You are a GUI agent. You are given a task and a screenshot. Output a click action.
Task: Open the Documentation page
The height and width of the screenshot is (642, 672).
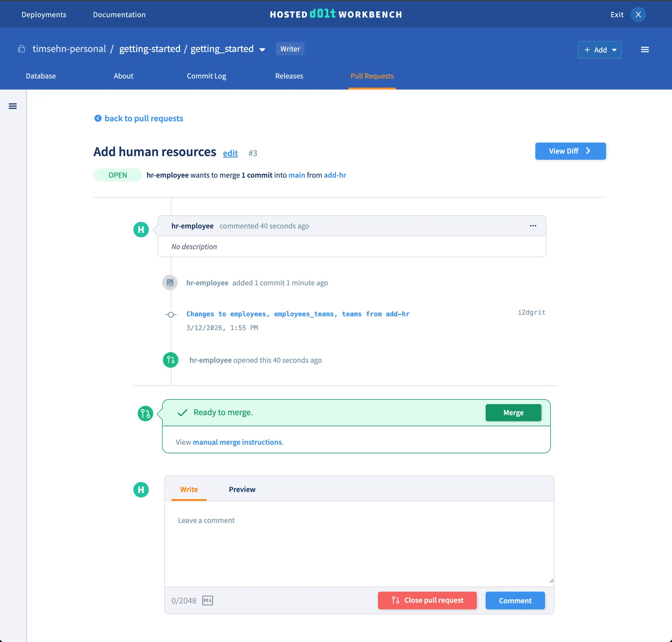coord(119,14)
